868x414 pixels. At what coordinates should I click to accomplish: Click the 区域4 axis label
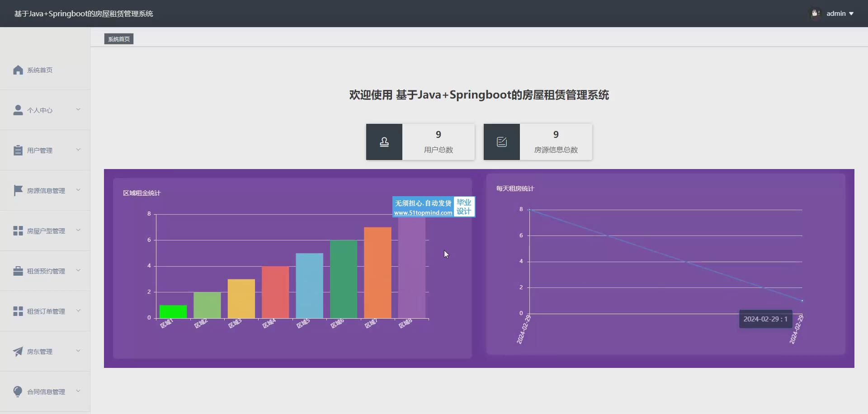(269, 324)
